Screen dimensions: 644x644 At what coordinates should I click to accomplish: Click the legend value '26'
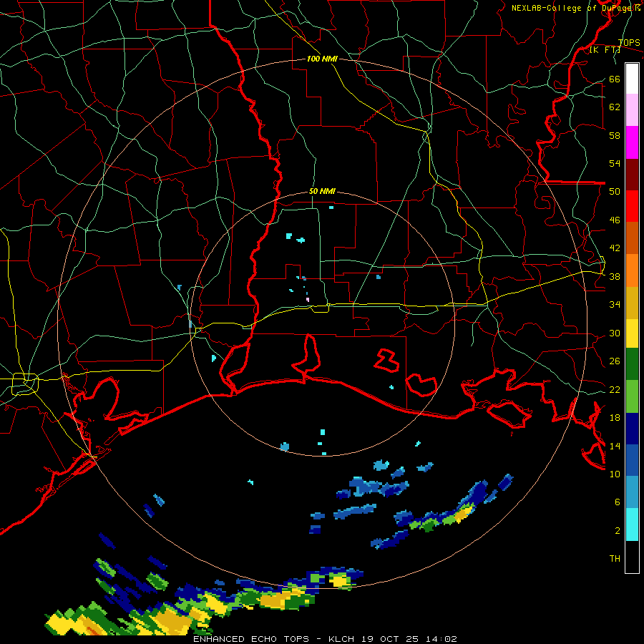click(615, 361)
